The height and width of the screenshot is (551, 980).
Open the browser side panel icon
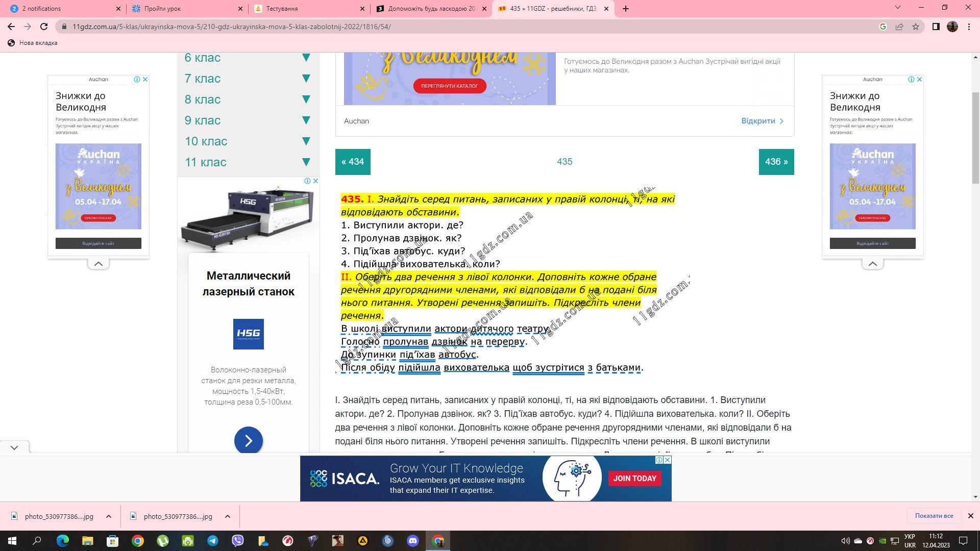(x=936, y=27)
